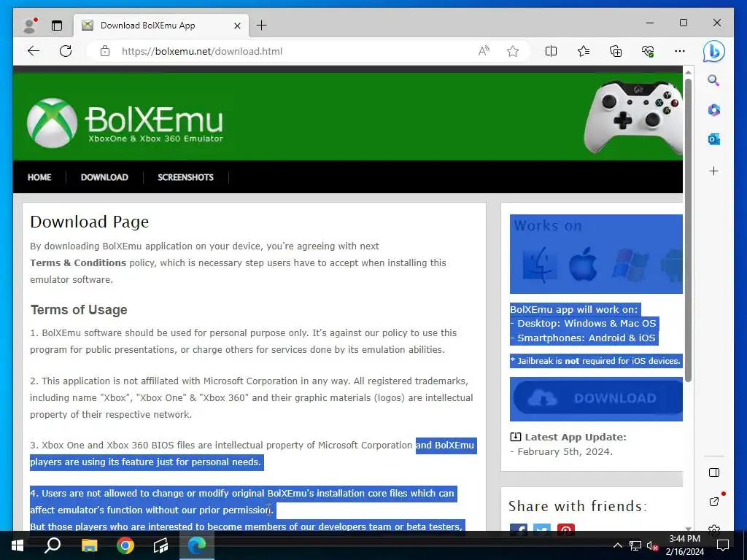Open the Microsoft 365 sidebar icon
747x560 pixels.
[713, 110]
